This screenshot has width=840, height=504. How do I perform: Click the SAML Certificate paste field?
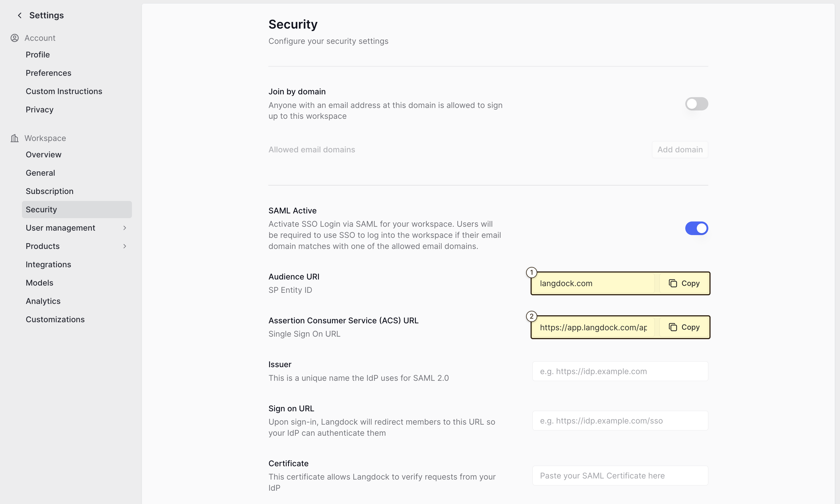tap(620, 475)
